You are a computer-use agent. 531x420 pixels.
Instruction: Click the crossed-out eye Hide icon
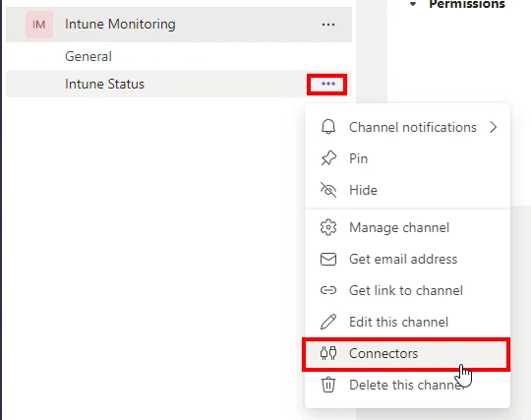coord(328,190)
